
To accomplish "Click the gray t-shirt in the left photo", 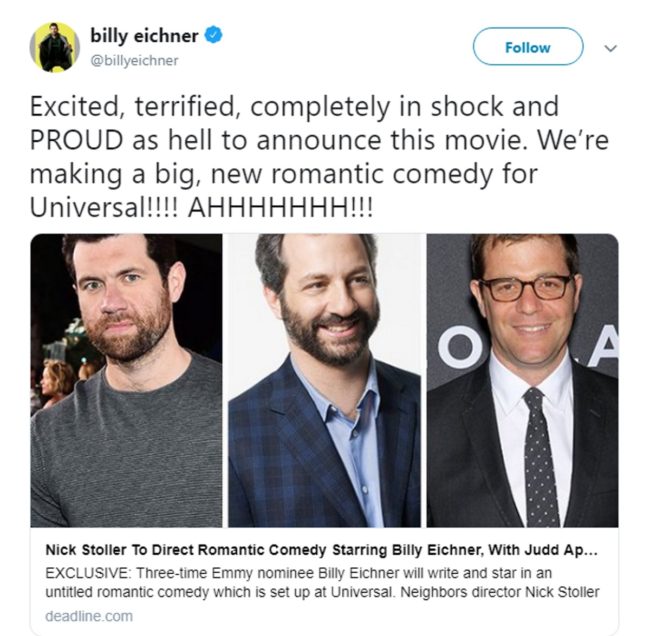I will click(x=126, y=444).
